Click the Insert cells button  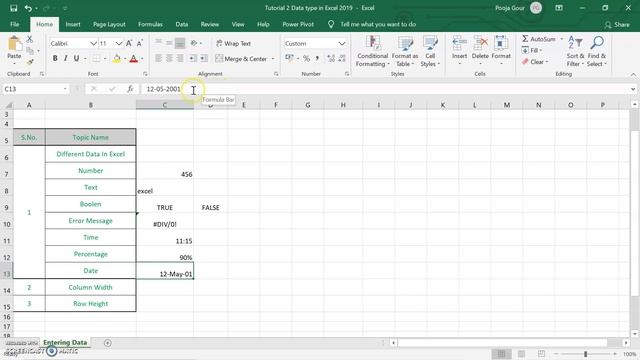pos(460,51)
